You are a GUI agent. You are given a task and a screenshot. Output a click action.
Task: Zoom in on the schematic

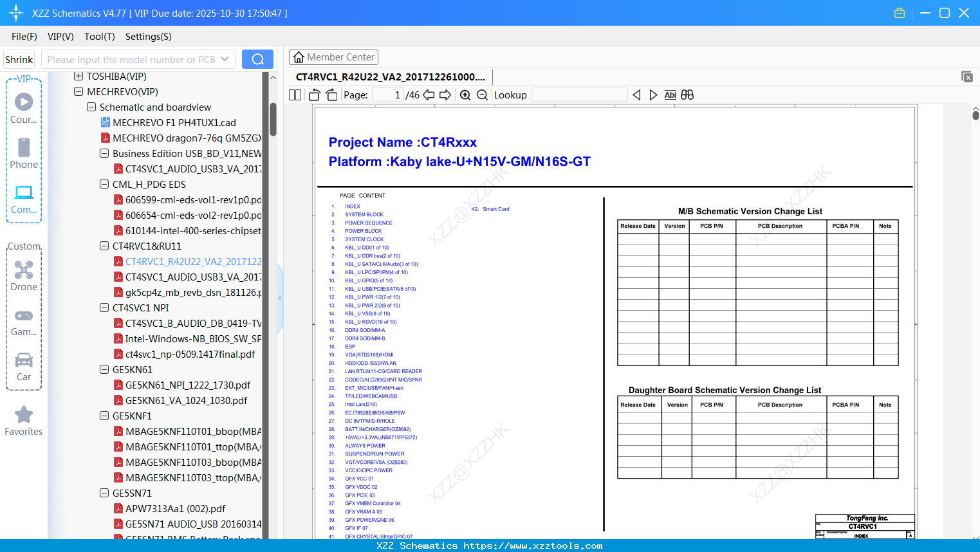pyautogui.click(x=465, y=95)
